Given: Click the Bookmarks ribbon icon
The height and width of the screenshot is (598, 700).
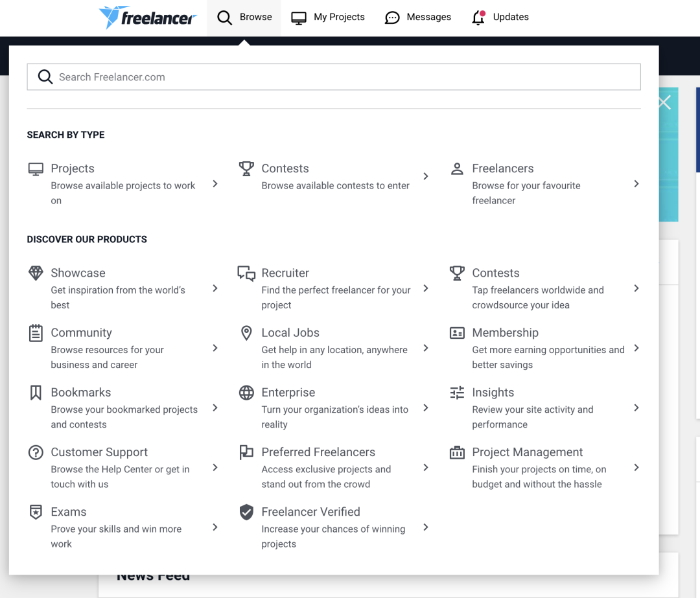Looking at the screenshot, I should pyautogui.click(x=36, y=393).
